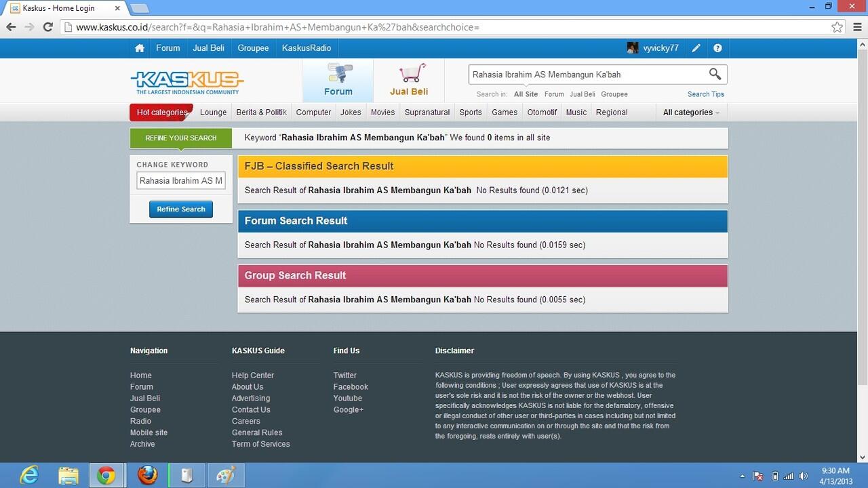
Task: Click the search magnifier icon
Action: pyautogui.click(x=715, y=74)
